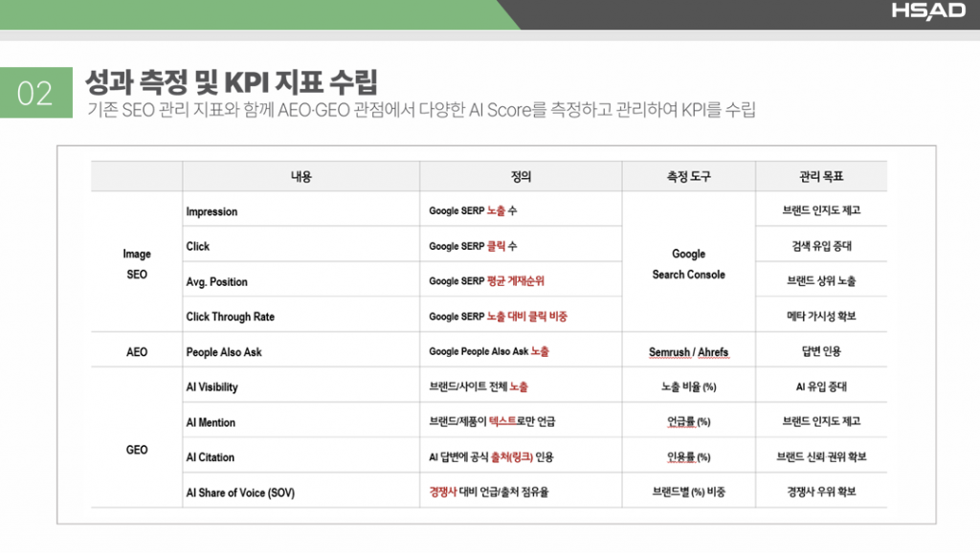Click the HSAD logo in the header
This screenshot has width=980, height=553.
point(928,11)
